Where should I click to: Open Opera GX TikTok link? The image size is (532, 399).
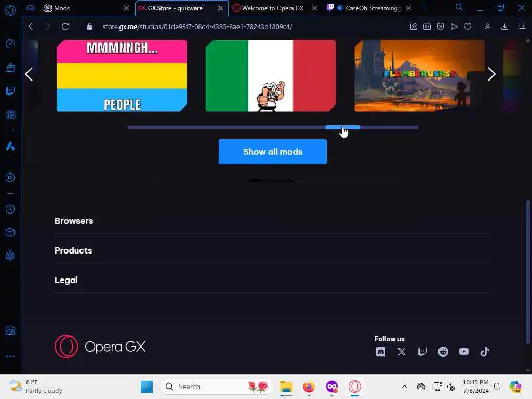tap(485, 352)
